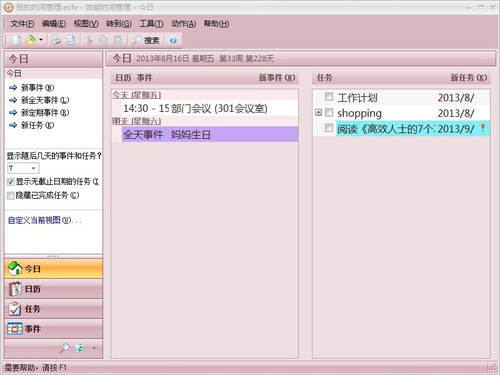The width and height of the screenshot is (500, 375).
Task: Check the 阅读《高效人士的7个 task checkbox
Action: point(329,128)
